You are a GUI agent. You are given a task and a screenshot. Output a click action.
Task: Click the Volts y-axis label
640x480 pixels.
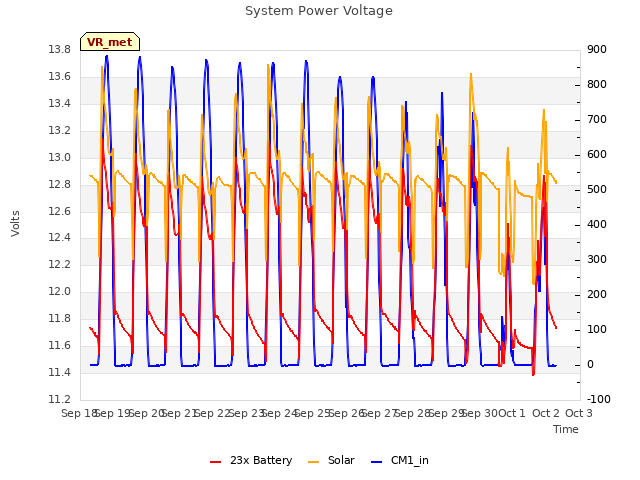click(x=16, y=223)
